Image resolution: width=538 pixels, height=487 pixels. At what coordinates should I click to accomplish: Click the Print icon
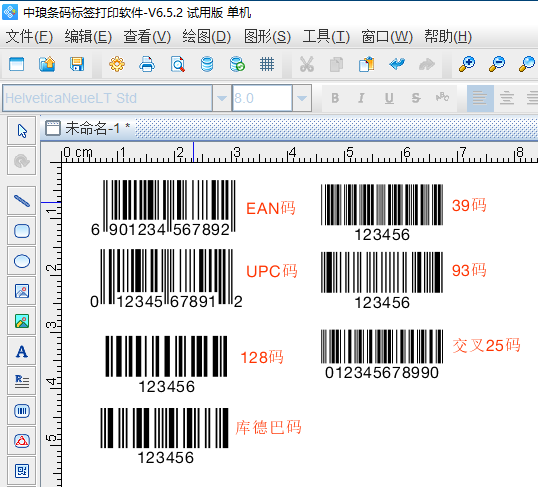(147, 64)
